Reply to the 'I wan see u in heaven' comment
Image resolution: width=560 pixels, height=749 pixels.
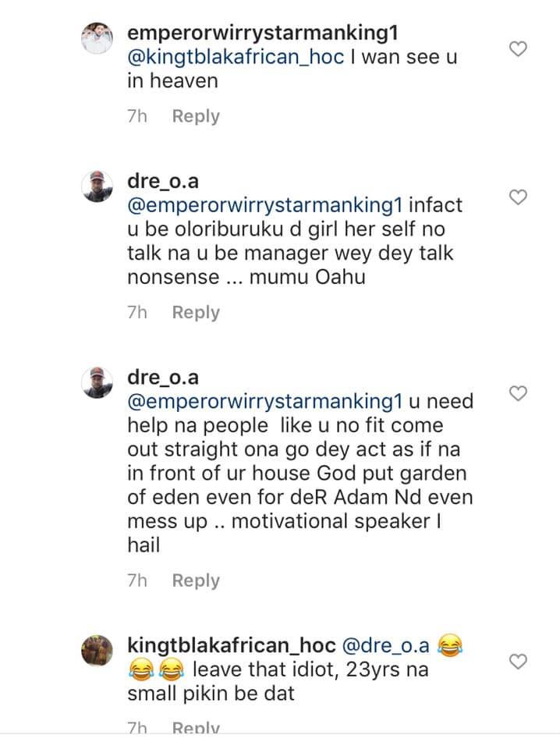click(196, 116)
